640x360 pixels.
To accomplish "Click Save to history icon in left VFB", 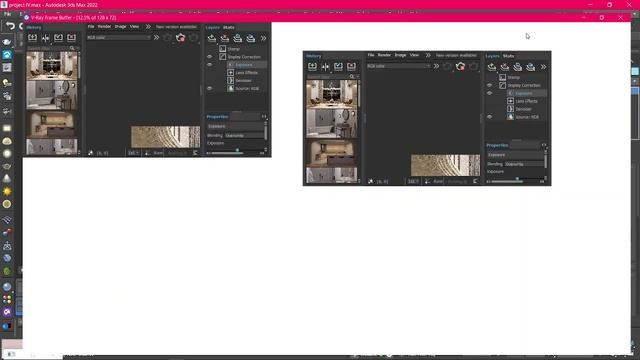I will (x=32, y=38).
